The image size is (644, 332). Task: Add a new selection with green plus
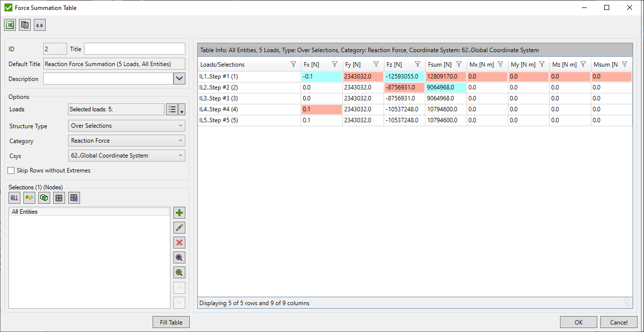pyautogui.click(x=179, y=213)
